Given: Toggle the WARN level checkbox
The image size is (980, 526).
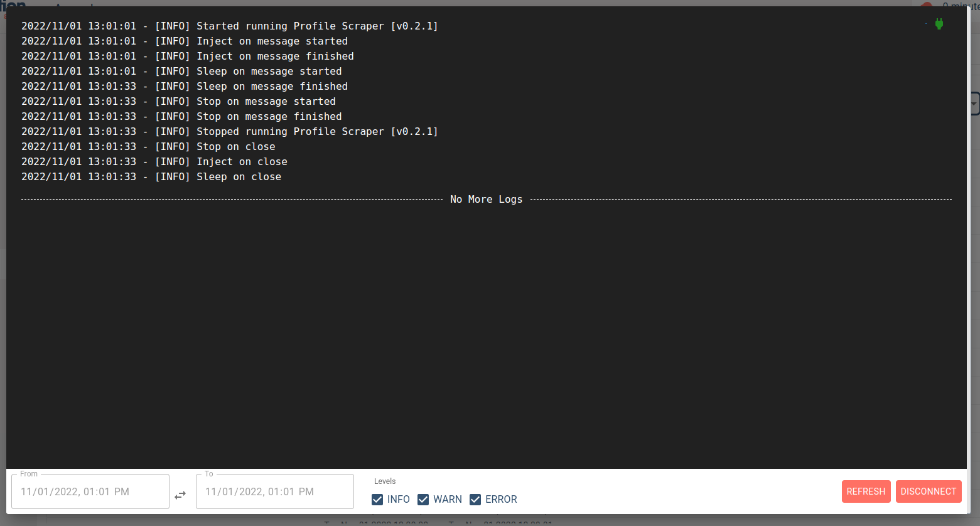Looking at the screenshot, I should coord(423,500).
